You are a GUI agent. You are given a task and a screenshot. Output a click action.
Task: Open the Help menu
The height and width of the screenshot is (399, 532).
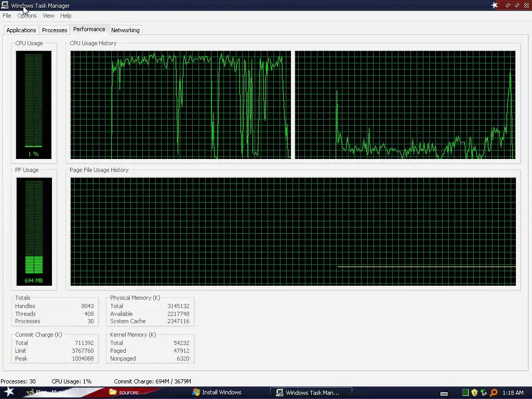coord(66,16)
